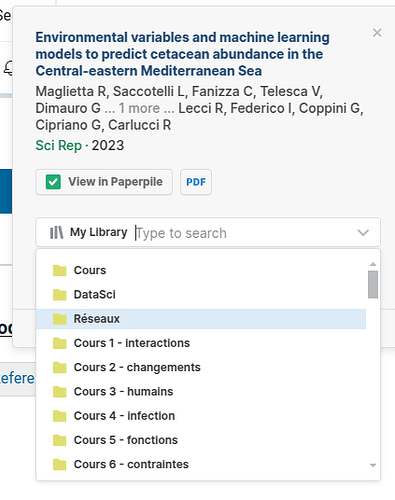Open the PDF button

196,182
